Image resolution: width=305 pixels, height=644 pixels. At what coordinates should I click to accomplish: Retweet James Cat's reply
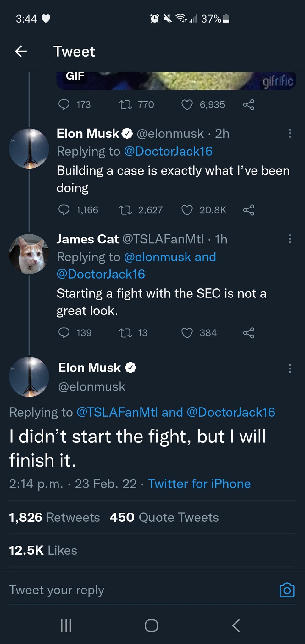pyautogui.click(x=125, y=333)
